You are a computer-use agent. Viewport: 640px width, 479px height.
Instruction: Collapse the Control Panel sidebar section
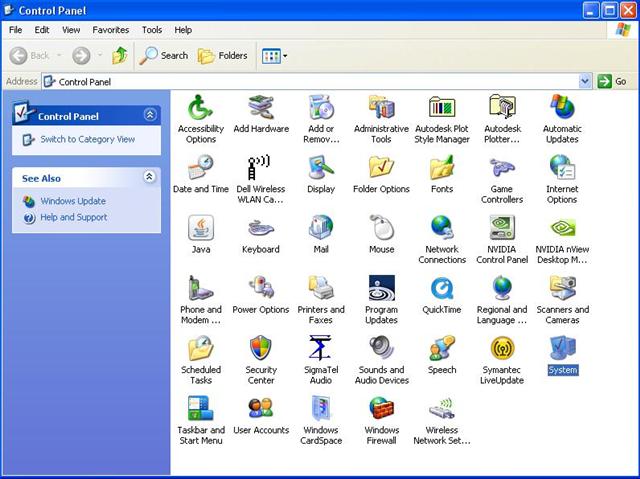(x=150, y=115)
